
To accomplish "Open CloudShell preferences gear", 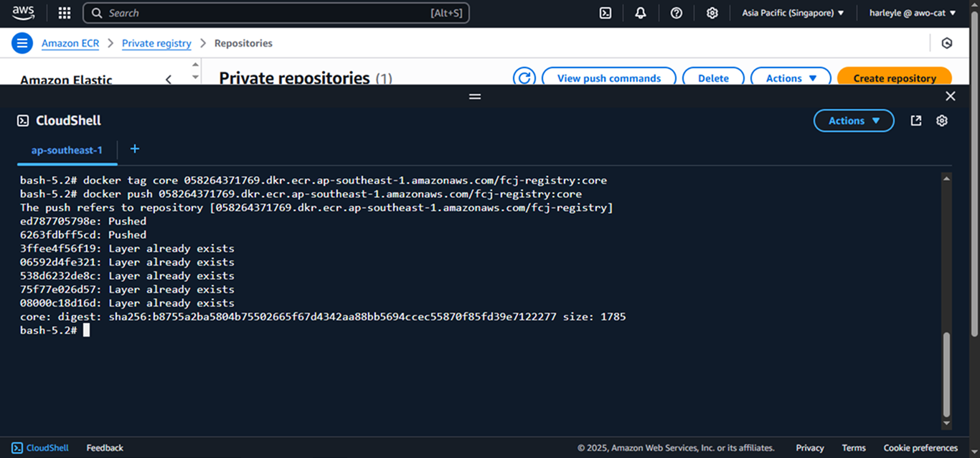I will (x=942, y=121).
